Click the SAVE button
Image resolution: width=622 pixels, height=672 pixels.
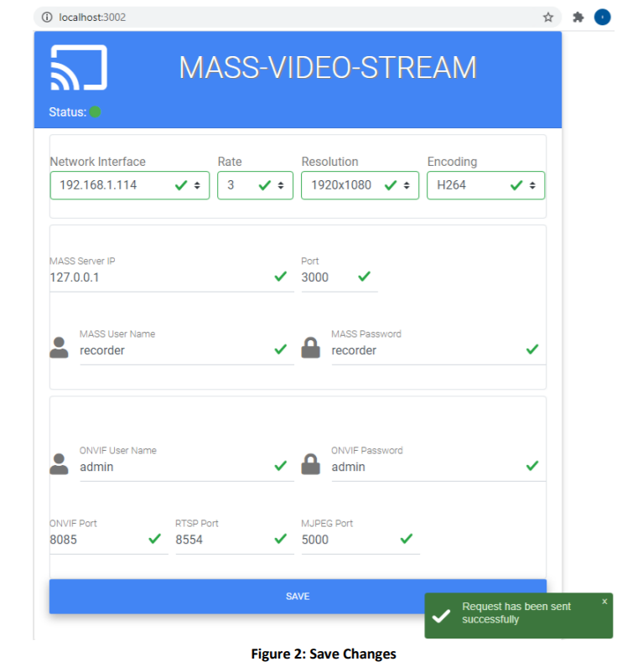pos(298,597)
